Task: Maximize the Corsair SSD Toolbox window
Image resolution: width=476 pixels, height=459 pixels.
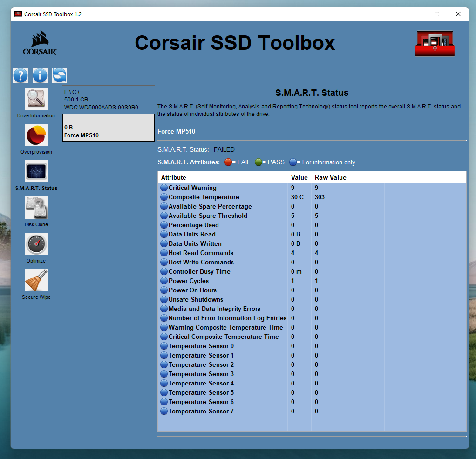Action: [x=437, y=14]
